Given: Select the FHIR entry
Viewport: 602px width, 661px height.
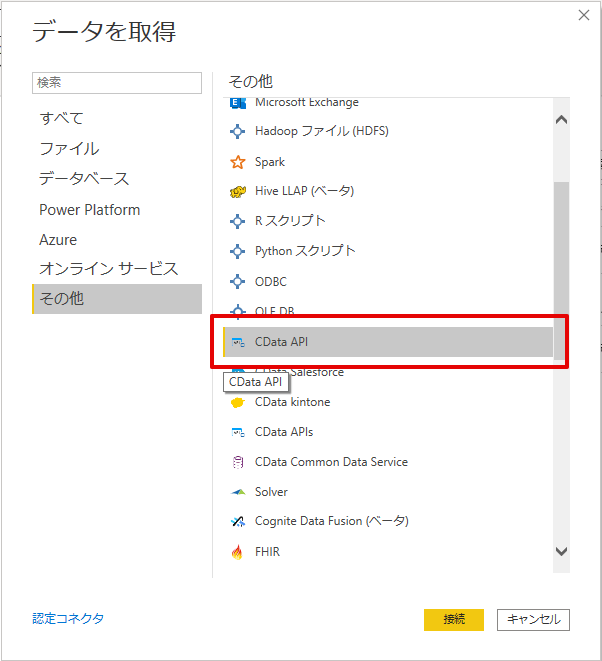Looking at the screenshot, I should 388,552.
